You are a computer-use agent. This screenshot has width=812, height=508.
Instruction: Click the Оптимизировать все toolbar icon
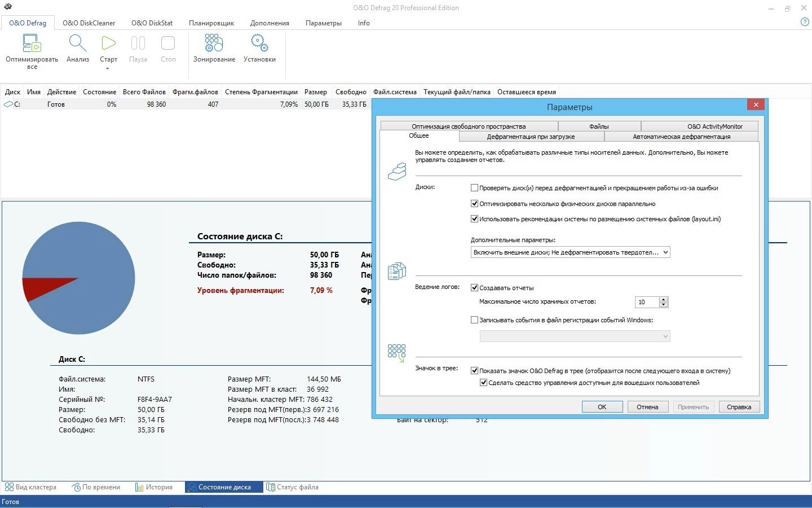pyautogui.click(x=32, y=43)
